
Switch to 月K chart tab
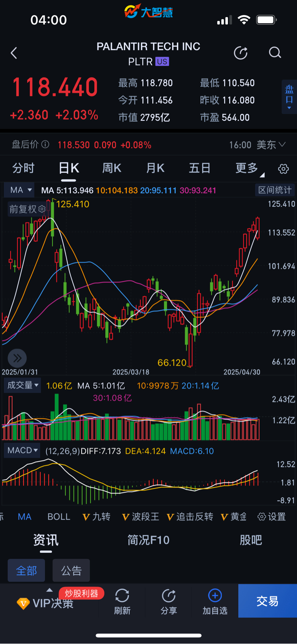[155, 168]
